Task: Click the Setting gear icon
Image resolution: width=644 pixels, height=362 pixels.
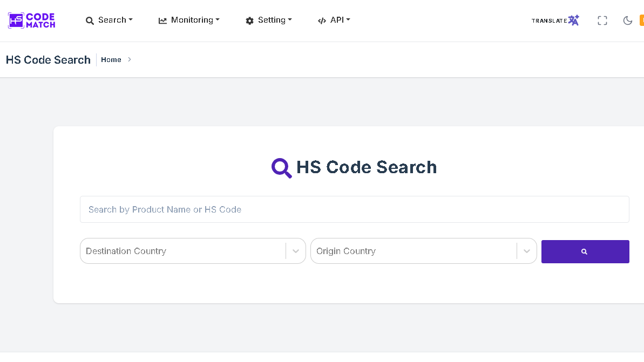Action: [249, 21]
